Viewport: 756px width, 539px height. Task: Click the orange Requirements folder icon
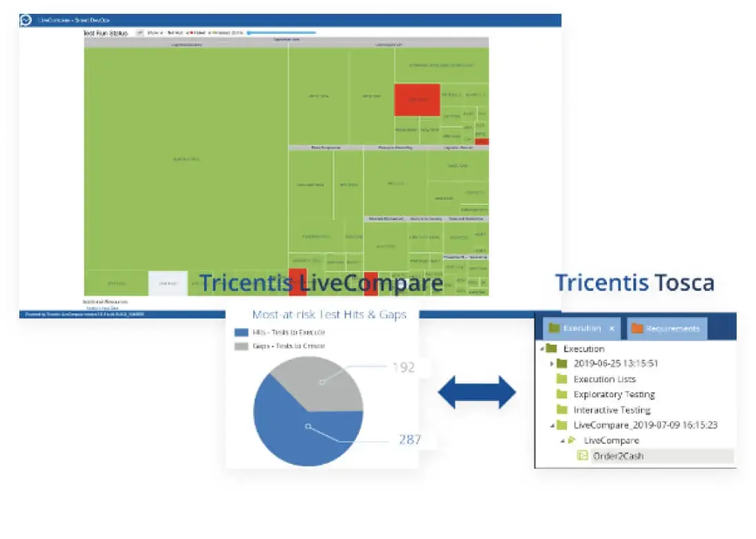click(x=637, y=328)
